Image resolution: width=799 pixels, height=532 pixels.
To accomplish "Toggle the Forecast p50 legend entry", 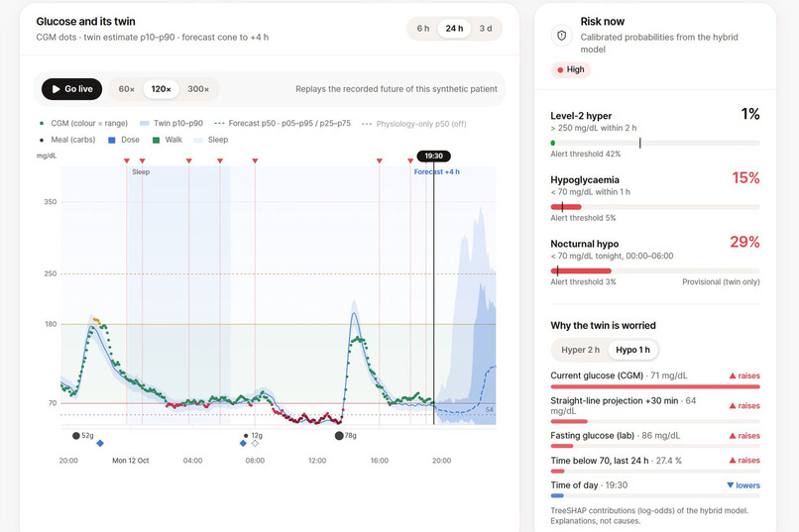I will [283, 123].
